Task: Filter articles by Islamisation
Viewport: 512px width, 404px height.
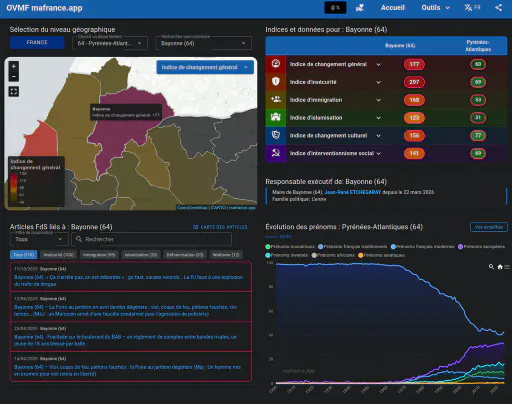Action: (141, 255)
